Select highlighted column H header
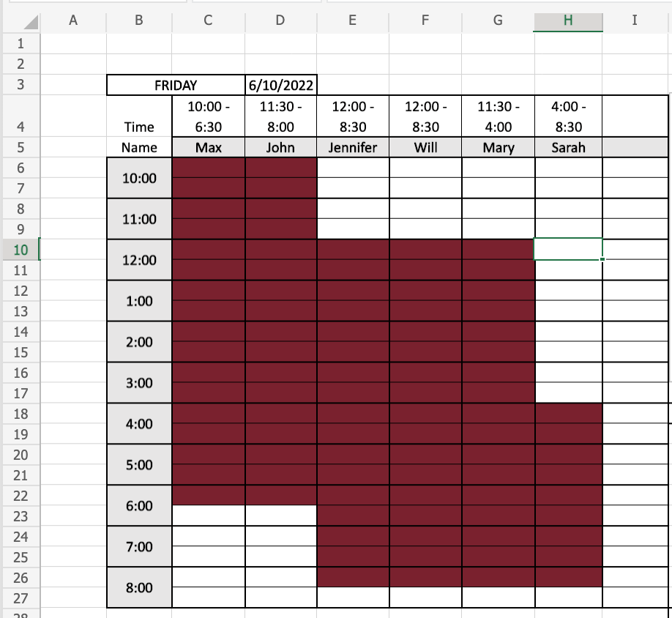 tap(568, 21)
